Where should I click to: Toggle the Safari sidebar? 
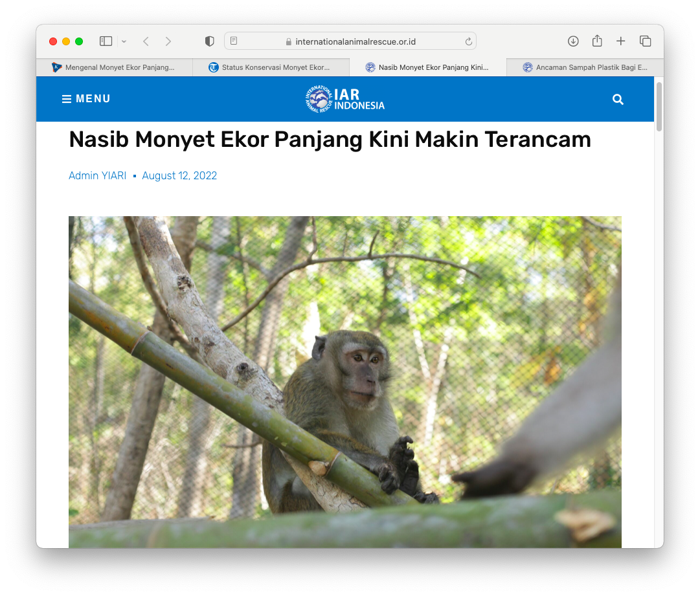click(x=105, y=40)
